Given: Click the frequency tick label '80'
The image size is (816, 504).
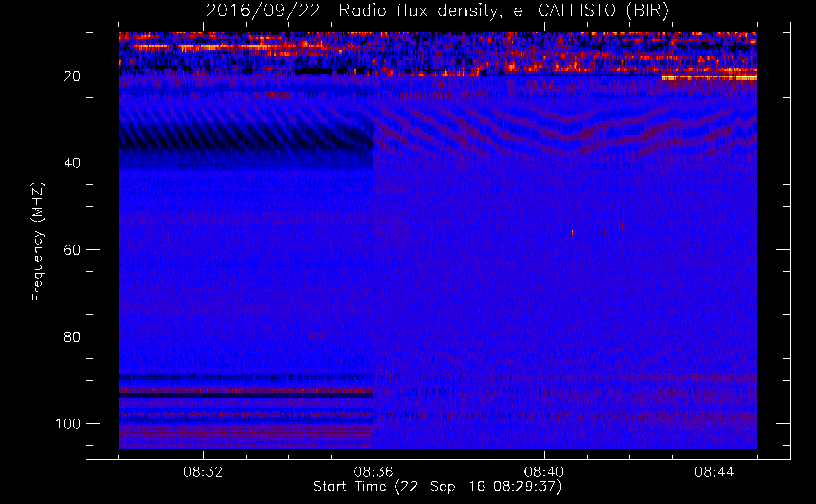Looking at the screenshot, I should (x=72, y=337).
